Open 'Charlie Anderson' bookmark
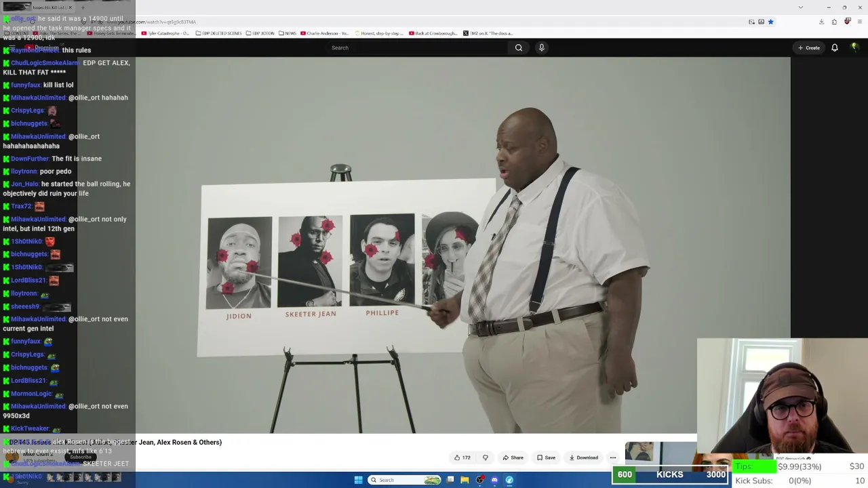Screen dimensions: 868x488 point(324,33)
